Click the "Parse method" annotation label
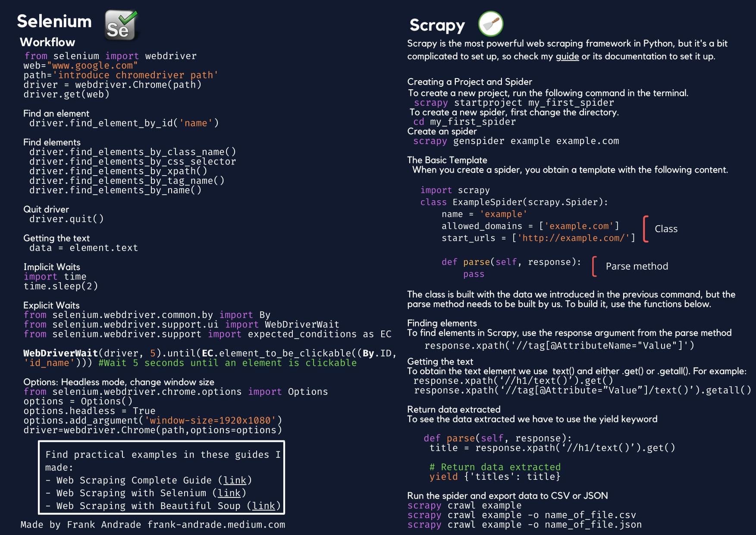The height and width of the screenshot is (535, 756). (637, 266)
